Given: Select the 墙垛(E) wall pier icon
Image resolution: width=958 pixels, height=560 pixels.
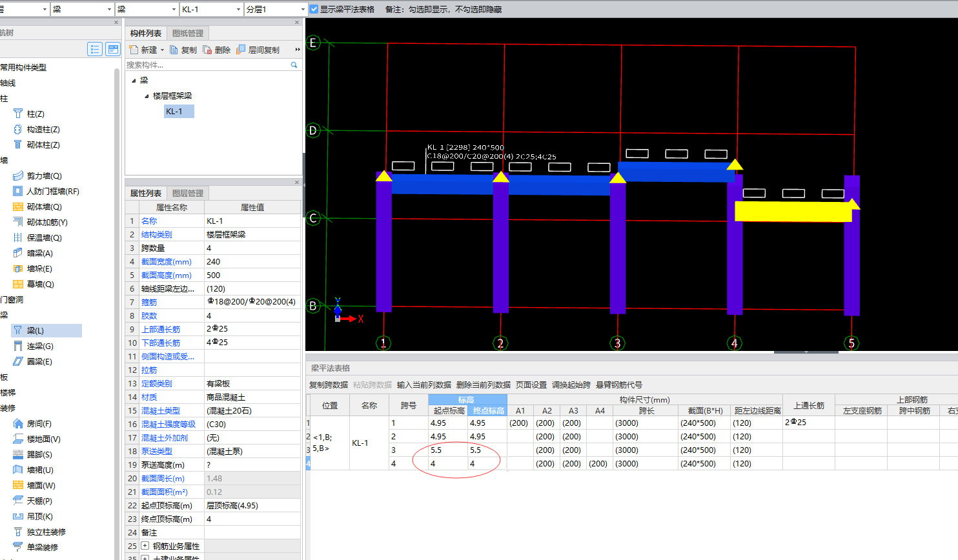Looking at the screenshot, I should [18, 268].
